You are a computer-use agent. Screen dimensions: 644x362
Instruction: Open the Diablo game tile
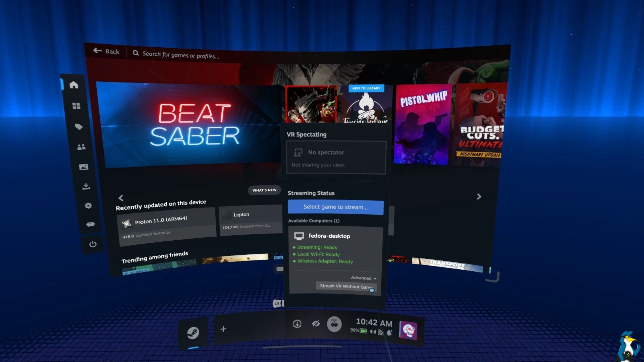tap(311, 104)
